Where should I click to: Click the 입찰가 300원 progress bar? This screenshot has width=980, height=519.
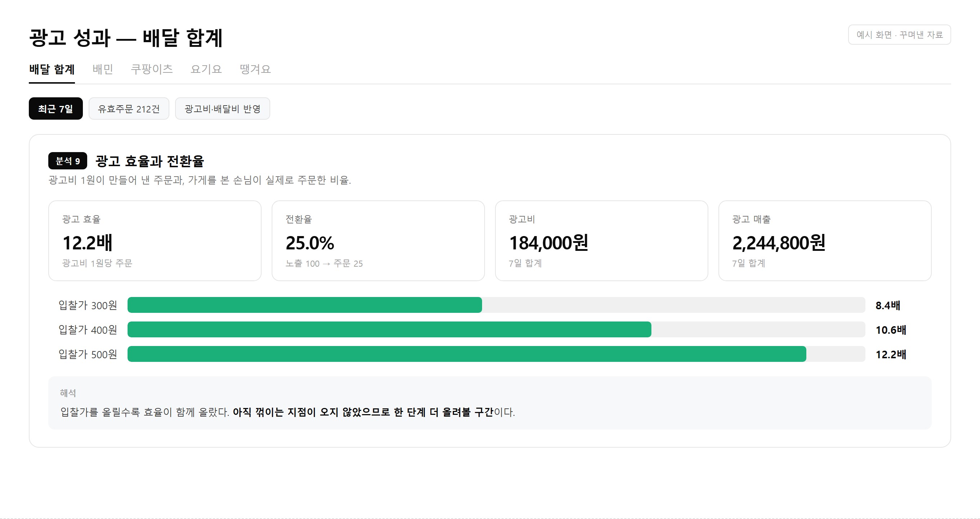coord(496,305)
